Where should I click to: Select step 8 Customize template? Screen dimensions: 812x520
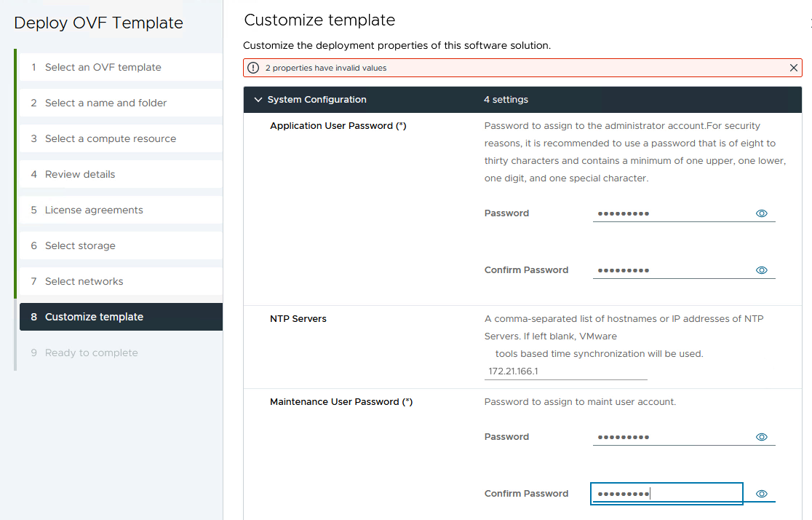coord(94,317)
